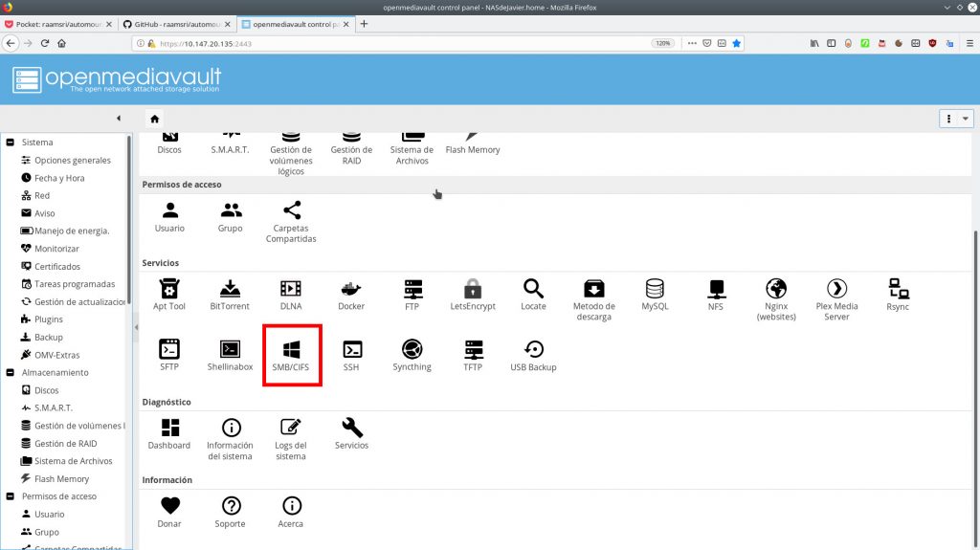Select Fecha y Hora in sidebar
The image size is (980, 550).
pyautogui.click(x=54, y=178)
